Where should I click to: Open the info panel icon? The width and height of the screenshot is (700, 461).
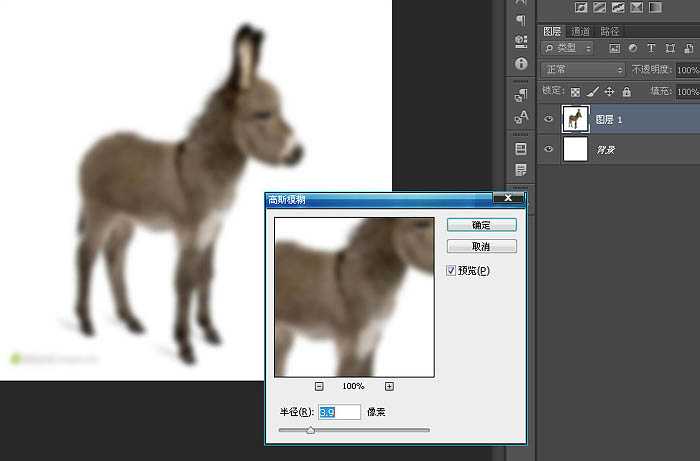(x=521, y=63)
